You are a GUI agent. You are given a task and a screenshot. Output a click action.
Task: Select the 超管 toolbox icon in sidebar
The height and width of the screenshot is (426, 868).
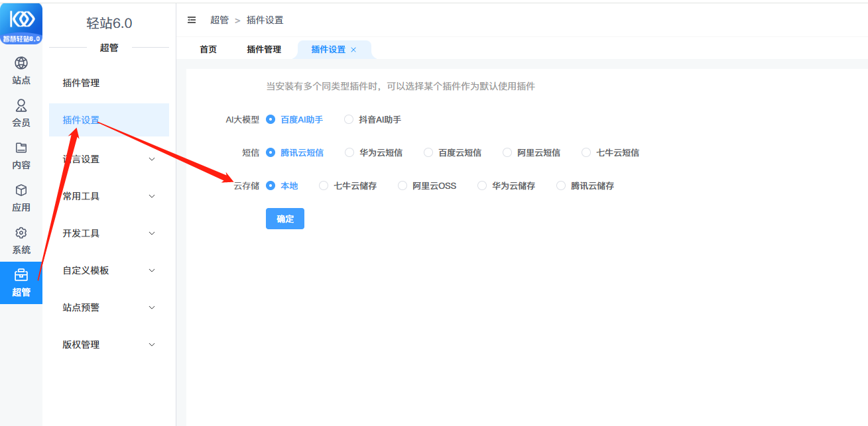click(21, 275)
